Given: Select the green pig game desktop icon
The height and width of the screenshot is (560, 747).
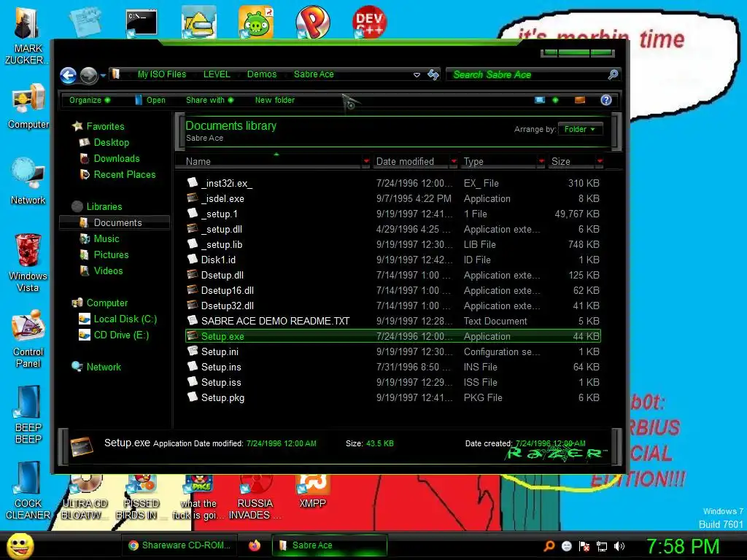Looking at the screenshot, I should coord(256,22).
